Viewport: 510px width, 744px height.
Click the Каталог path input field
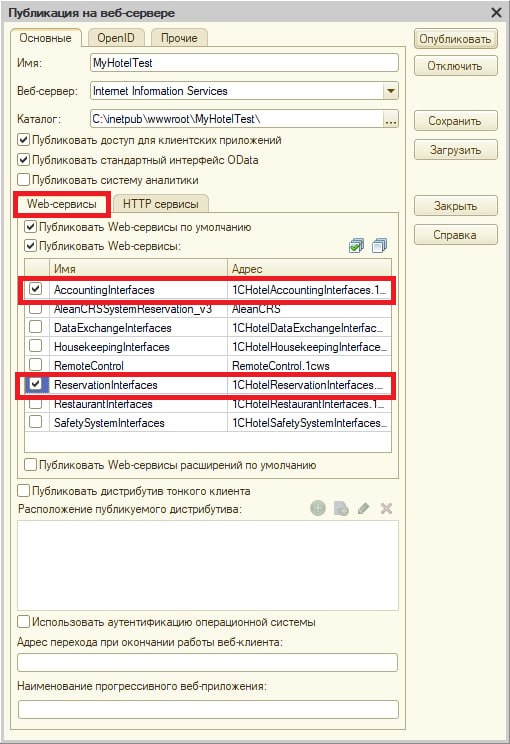237,119
